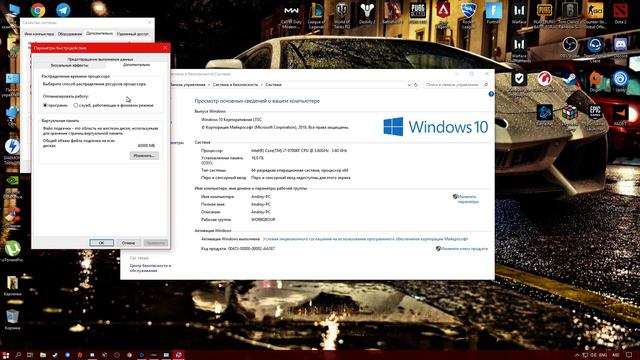Open the Counter-Strike Global Offensive icon
The image size is (640, 360).
[x=595, y=16]
